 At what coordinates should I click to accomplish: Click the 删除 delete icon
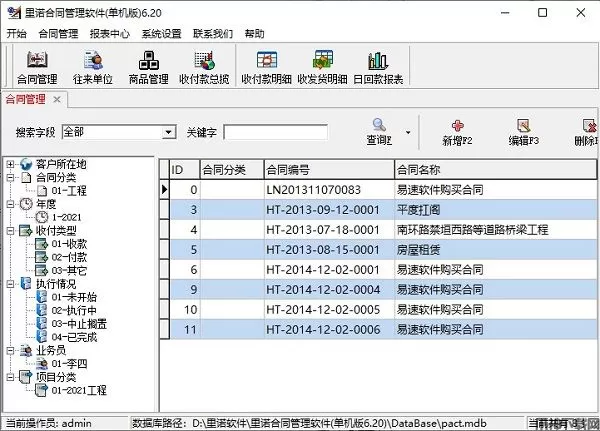tap(590, 126)
